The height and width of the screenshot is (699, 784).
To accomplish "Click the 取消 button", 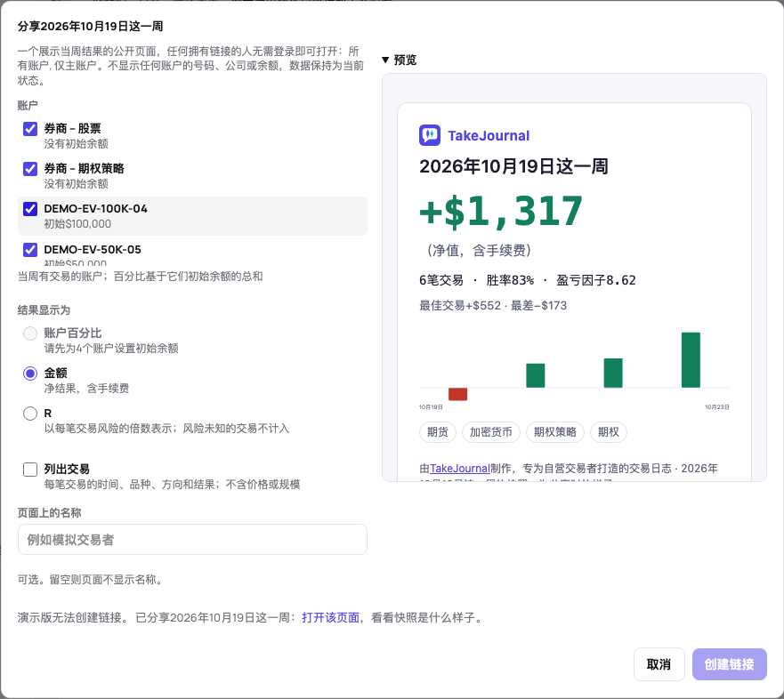I will (659, 664).
